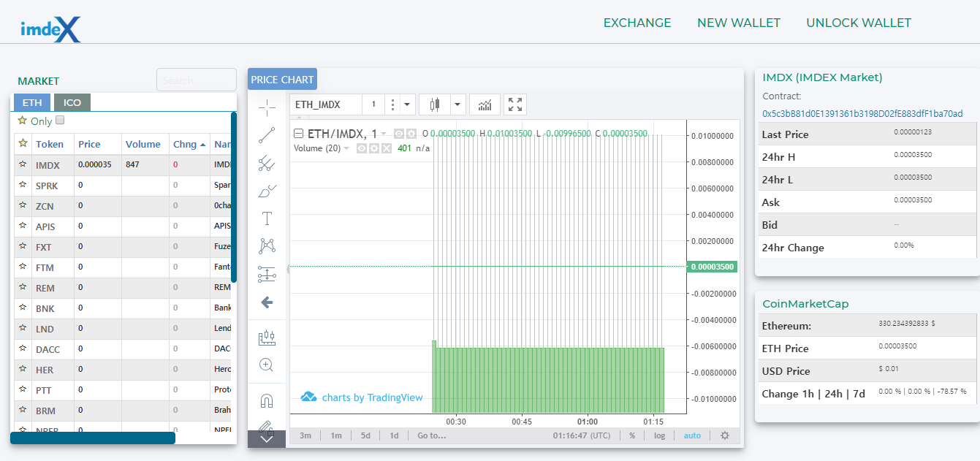Set chart range to 3m
Viewport: 980px width, 461px height.
point(305,435)
